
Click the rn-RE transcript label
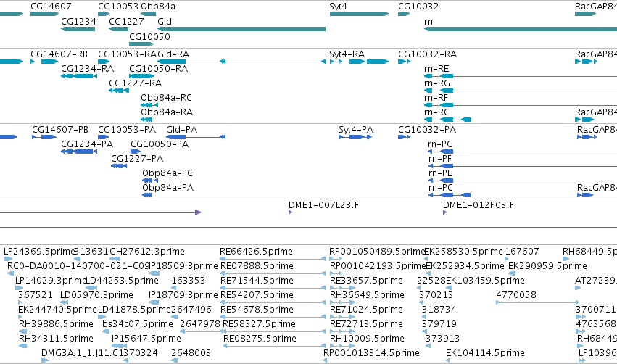(x=436, y=69)
